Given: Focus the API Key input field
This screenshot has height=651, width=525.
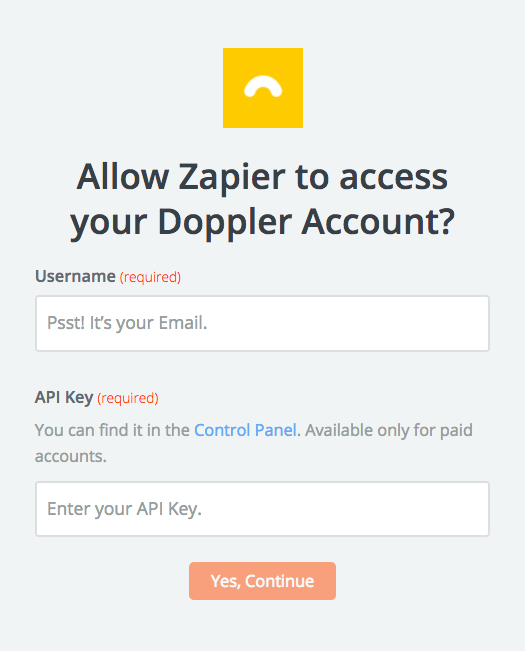Looking at the screenshot, I should click(262, 509).
